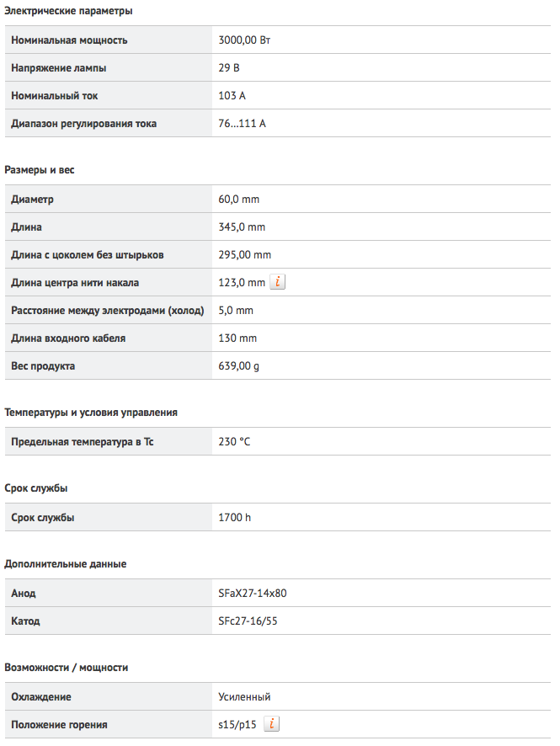
Task: Select the Диаметр 60,0 mm value
Action: tap(239, 200)
